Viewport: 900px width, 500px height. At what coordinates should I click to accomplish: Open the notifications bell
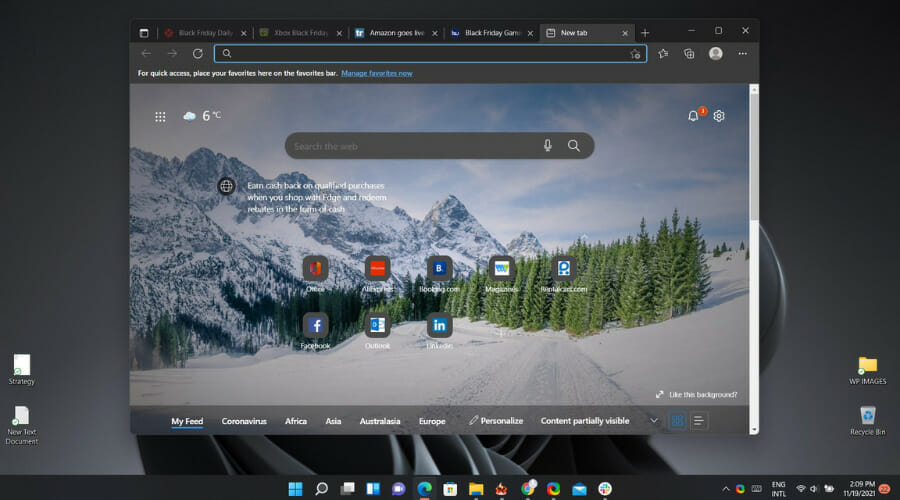[693, 116]
